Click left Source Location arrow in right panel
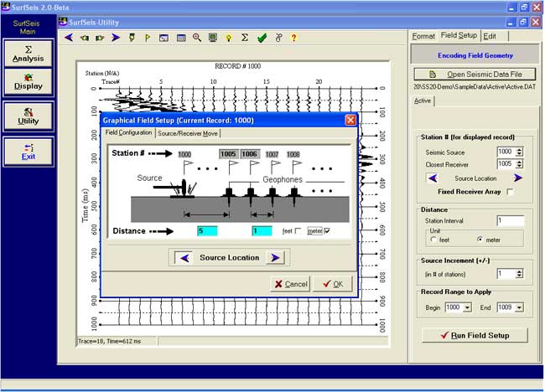 [x=433, y=178]
